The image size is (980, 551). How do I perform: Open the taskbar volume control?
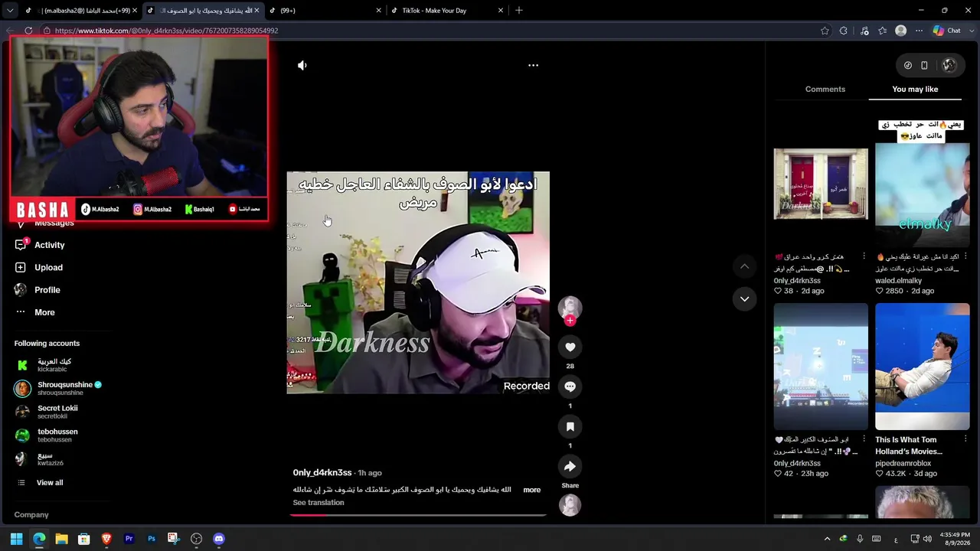tap(928, 539)
